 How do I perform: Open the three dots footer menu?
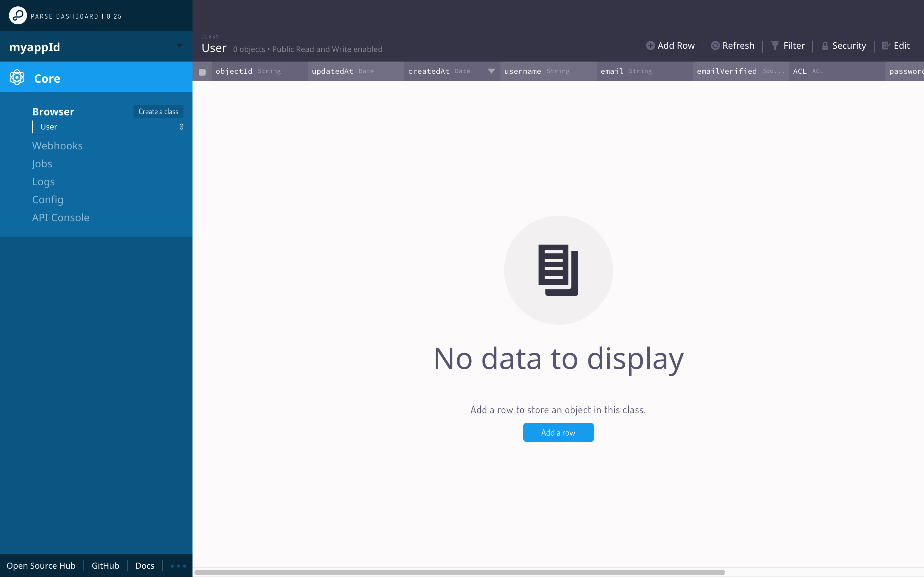(178, 566)
